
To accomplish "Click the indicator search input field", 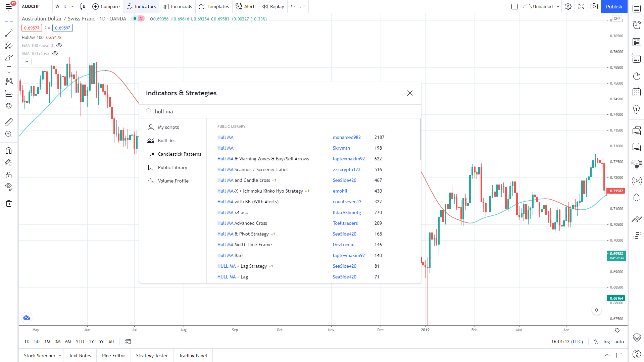I will 280,111.
